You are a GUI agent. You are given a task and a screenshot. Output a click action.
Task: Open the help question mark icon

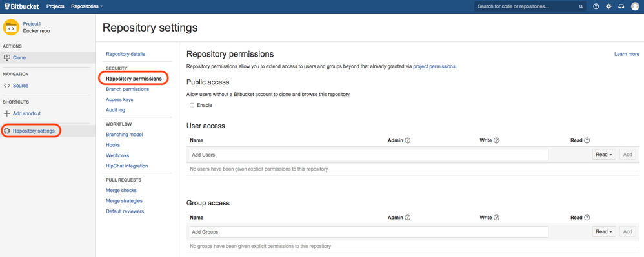tap(596, 6)
